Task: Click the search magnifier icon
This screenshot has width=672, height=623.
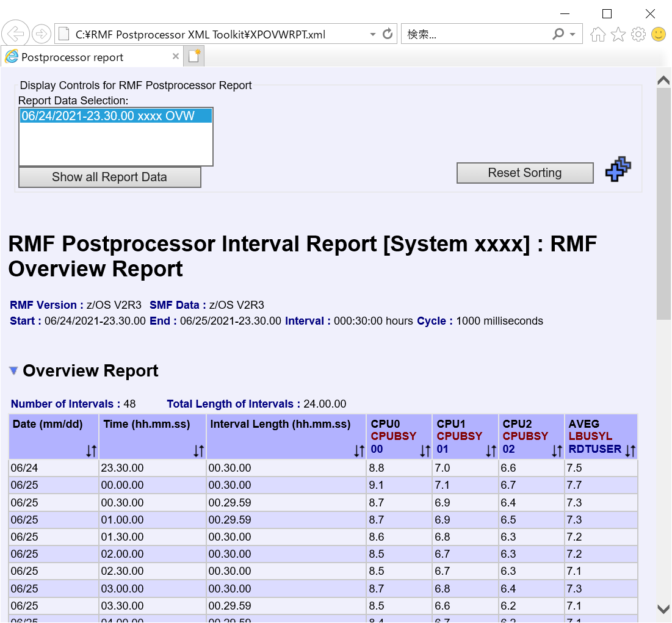Action: [x=558, y=34]
